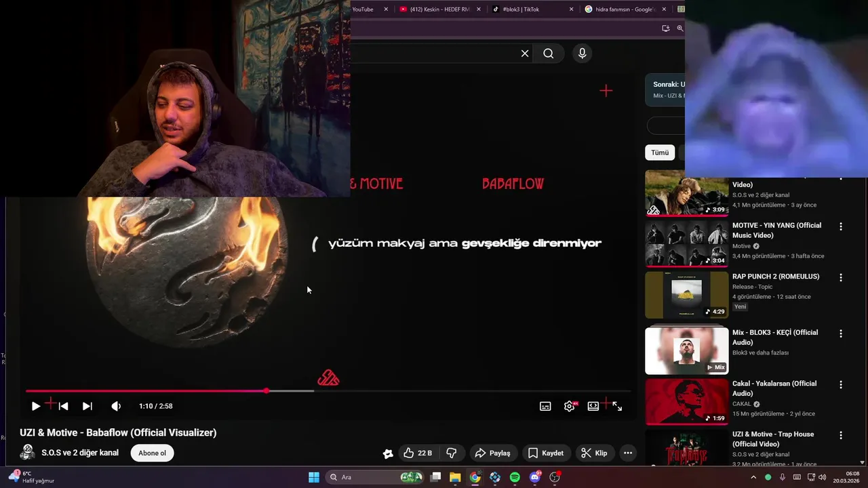Click the Motive channel name
The image size is (868, 488).
click(741, 246)
